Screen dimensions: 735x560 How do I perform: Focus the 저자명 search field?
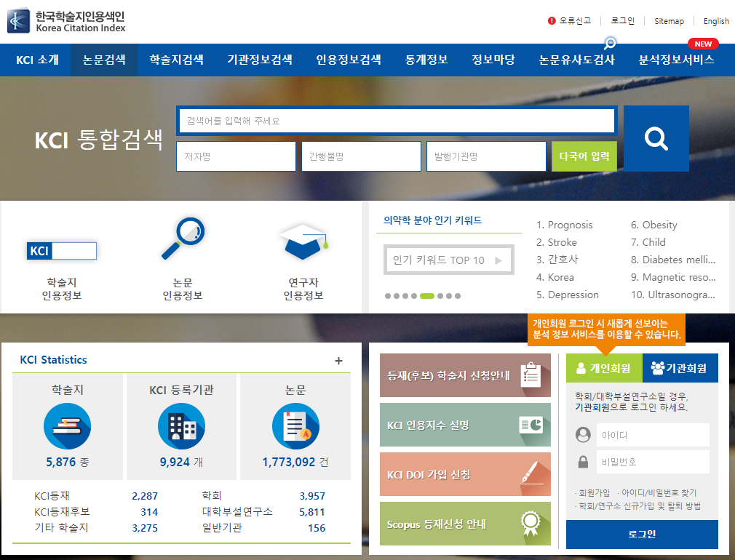coord(236,156)
